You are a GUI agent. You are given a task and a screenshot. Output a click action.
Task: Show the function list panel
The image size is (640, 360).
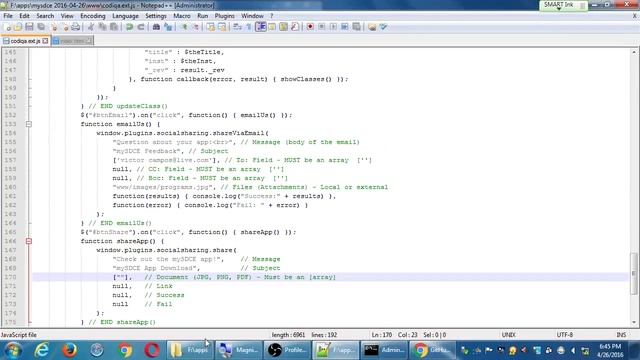coord(295,27)
